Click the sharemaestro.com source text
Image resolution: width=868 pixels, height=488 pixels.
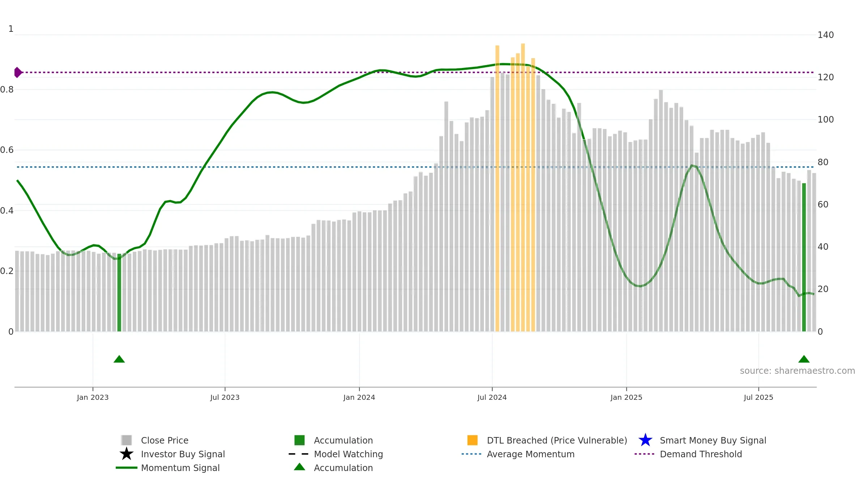[797, 371]
